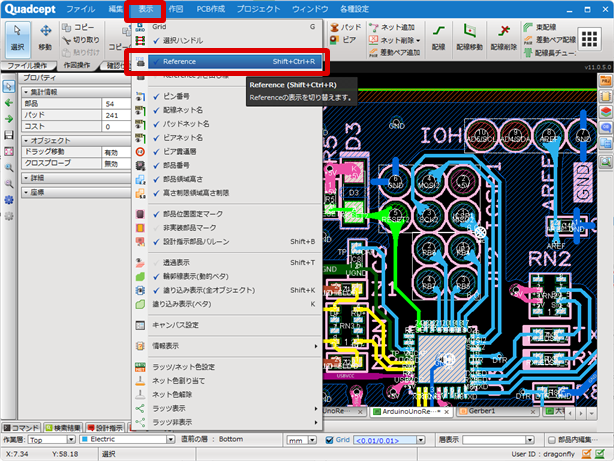This screenshot has width=614, height=461.
Task: Open the プロジェクト menu
Action: coord(258,9)
